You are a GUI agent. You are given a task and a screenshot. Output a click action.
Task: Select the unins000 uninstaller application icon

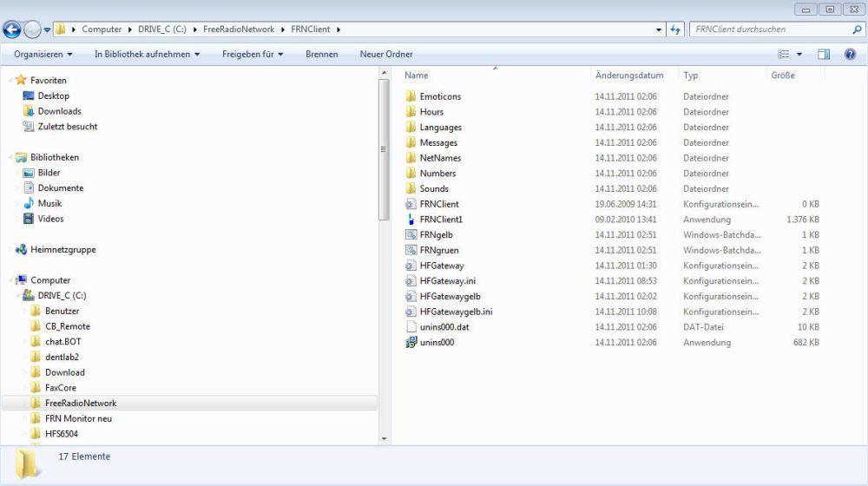point(411,343)
